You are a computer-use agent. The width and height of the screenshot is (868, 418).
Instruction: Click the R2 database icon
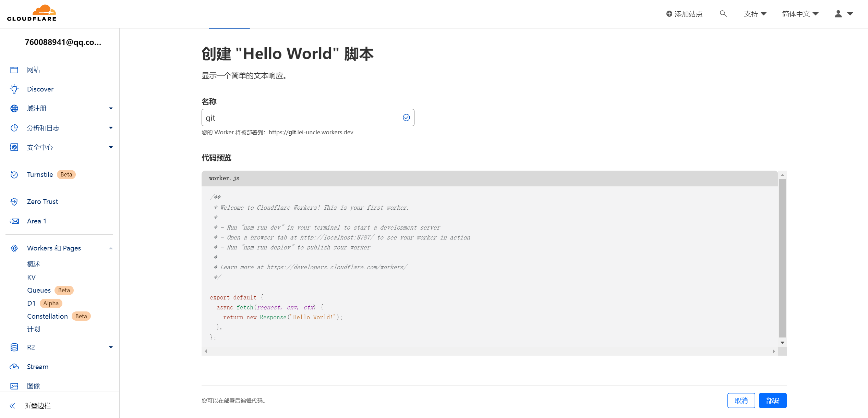pos(14,347)
